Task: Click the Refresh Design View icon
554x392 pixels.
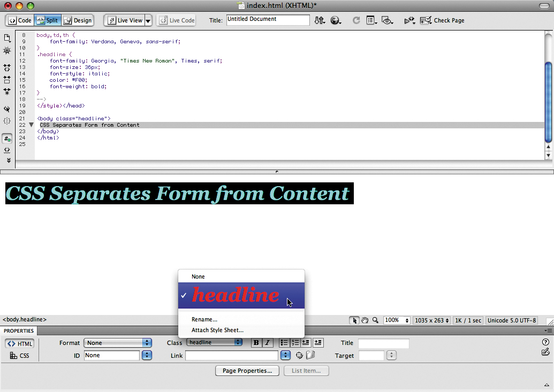Action: (x=356, y=20)
